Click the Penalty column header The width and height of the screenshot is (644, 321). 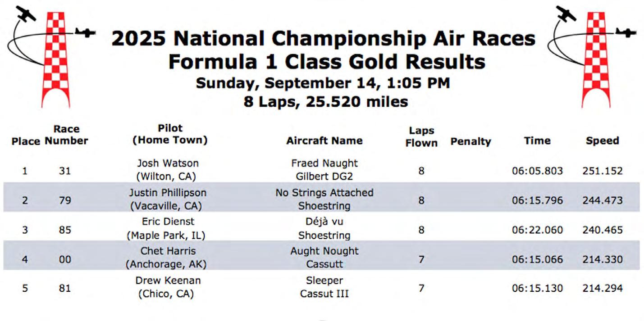470,141
